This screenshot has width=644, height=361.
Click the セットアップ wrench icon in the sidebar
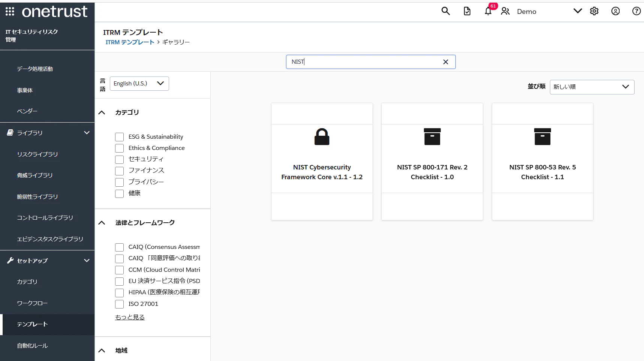10,261
